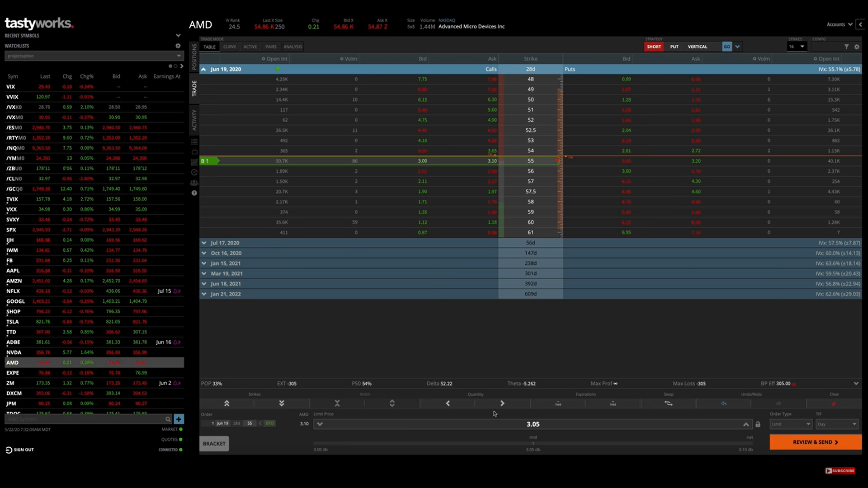
Task: Toggle the SHORT strategy direction
Action: (654, 47)
